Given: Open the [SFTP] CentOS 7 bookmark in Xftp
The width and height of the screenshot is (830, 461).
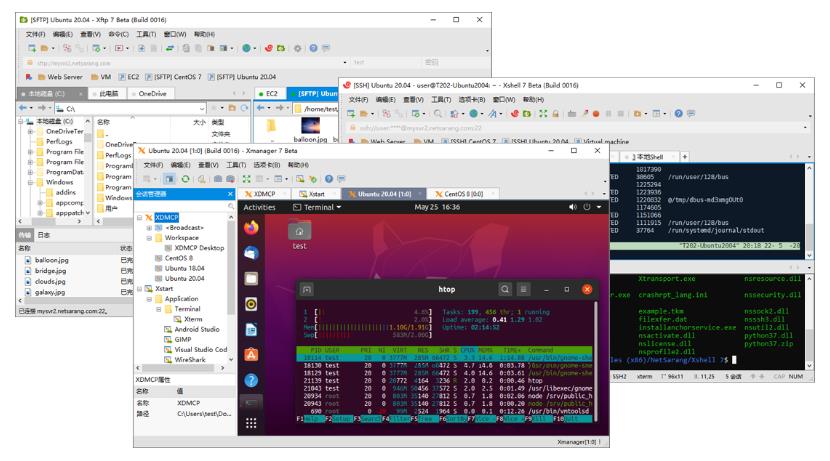Looking at the screenshot, I should (x=173, y=77).
